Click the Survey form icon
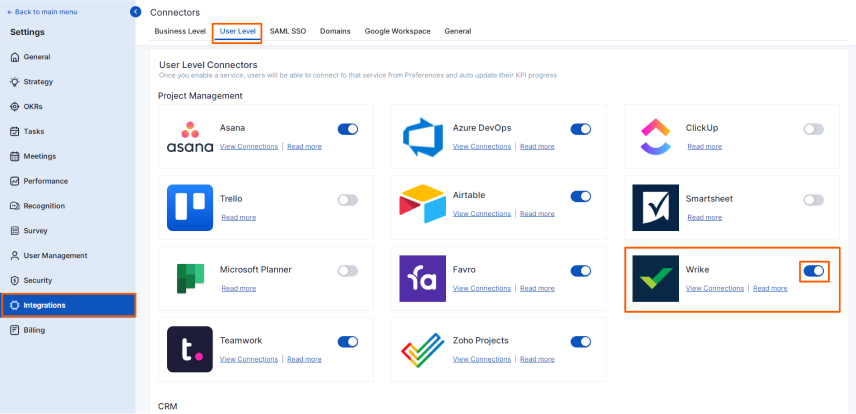Screen dimensions: 856x414 pyautogui.click(x=15, y=231)
